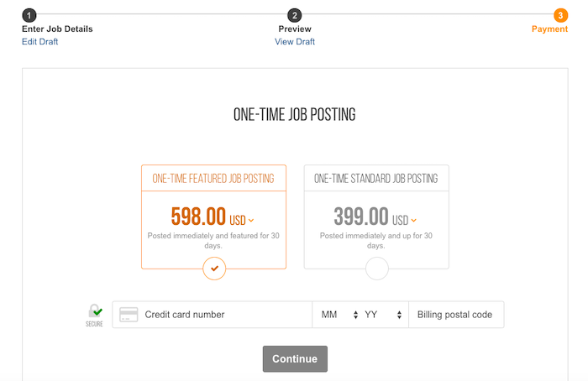Viewport: 588px width, 381px height.
Task: Select the Standard posting empty radio circle
Action: [x=377, y=269]
